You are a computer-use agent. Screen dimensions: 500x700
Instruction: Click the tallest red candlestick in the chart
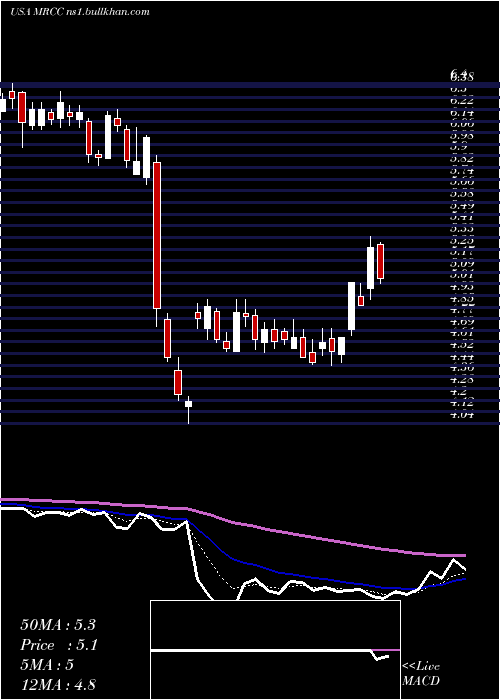(x=157, y=235)
